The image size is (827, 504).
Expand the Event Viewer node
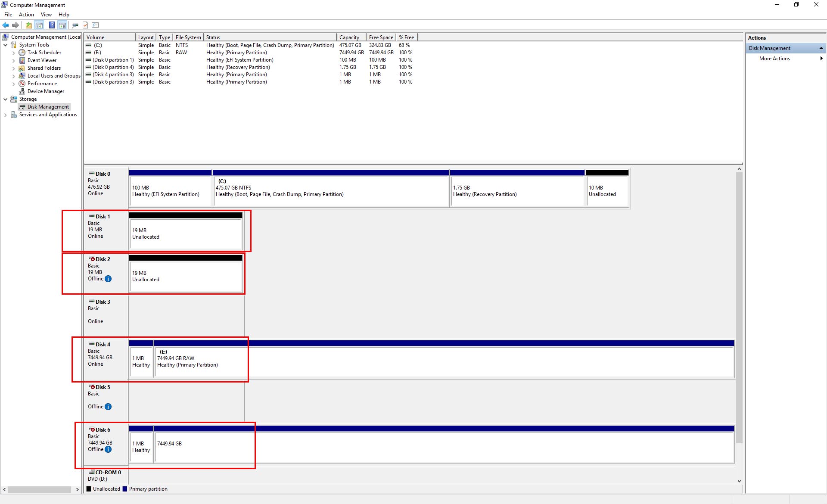(x=13, y=61)
